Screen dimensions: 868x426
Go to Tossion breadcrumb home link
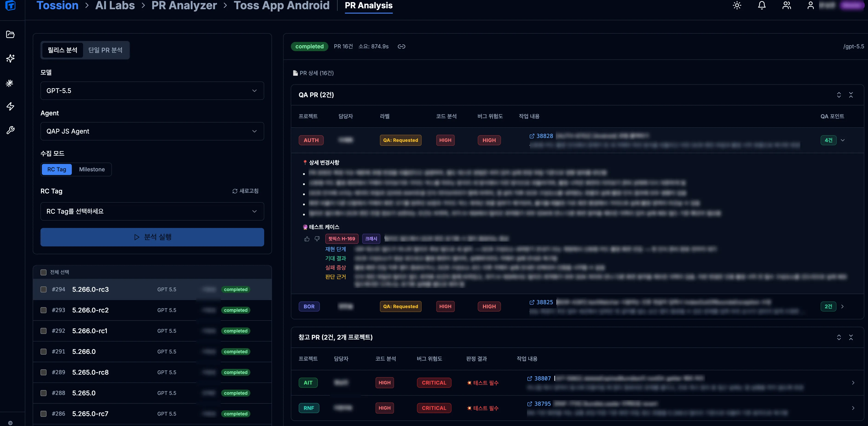point(57,5)
